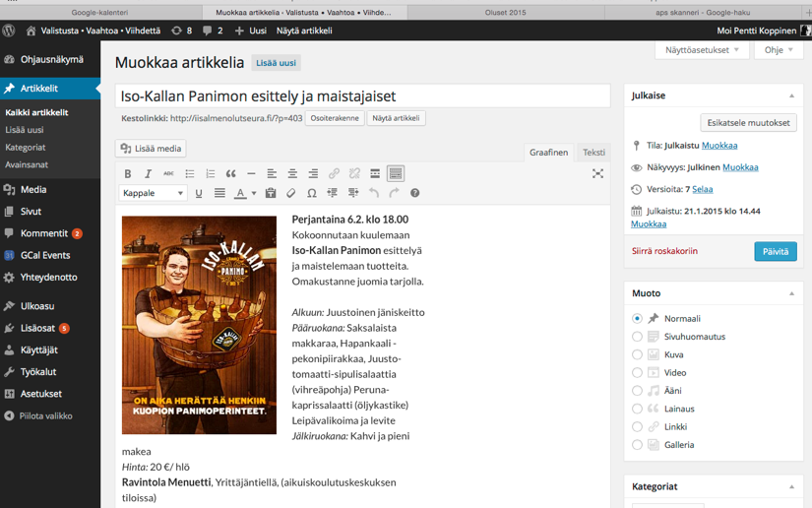Apply blockquote formatting
The height and width of the screenshot is (508, 812).
click(x=231, y=174)
